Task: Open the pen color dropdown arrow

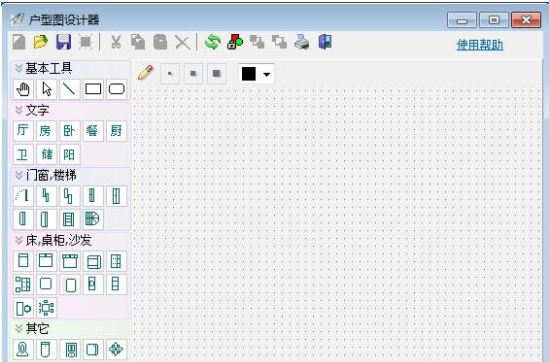Action: click(266, 74)
